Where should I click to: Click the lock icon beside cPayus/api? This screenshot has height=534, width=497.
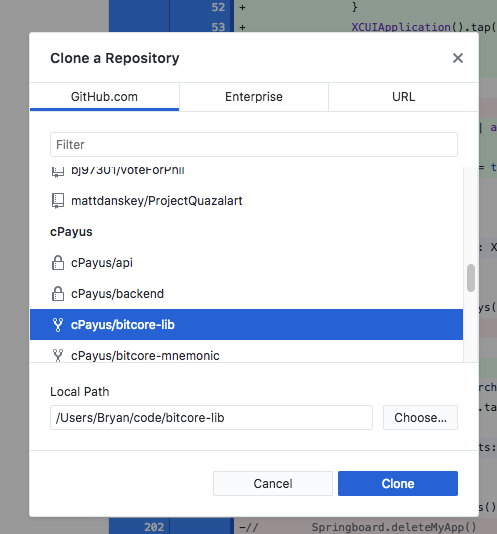tap(58, 263)
